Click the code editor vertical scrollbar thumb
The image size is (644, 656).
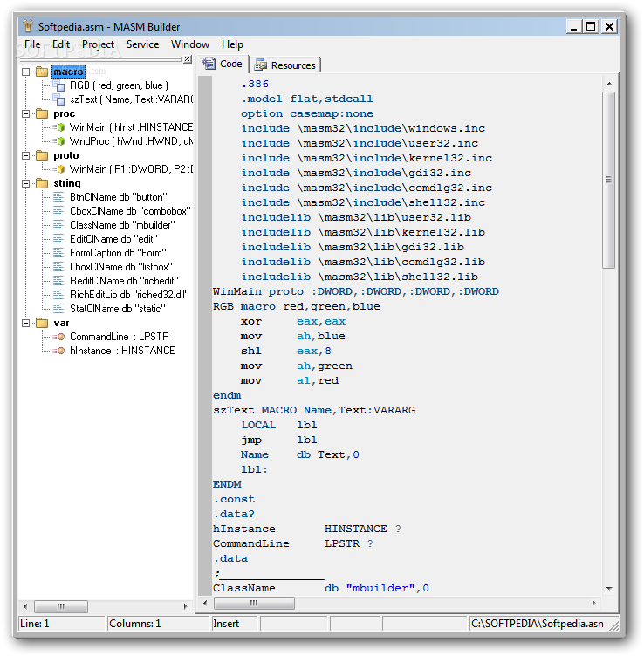609,180
